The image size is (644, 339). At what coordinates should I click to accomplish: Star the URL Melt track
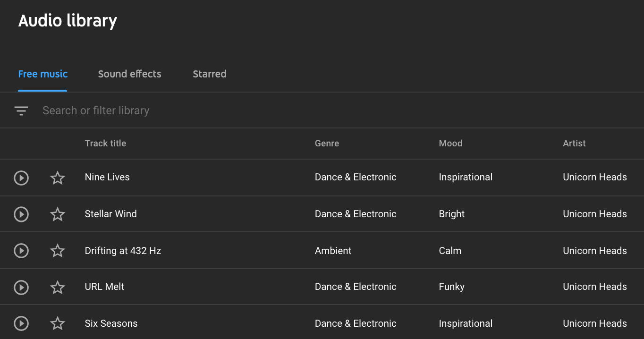[58, 287]
